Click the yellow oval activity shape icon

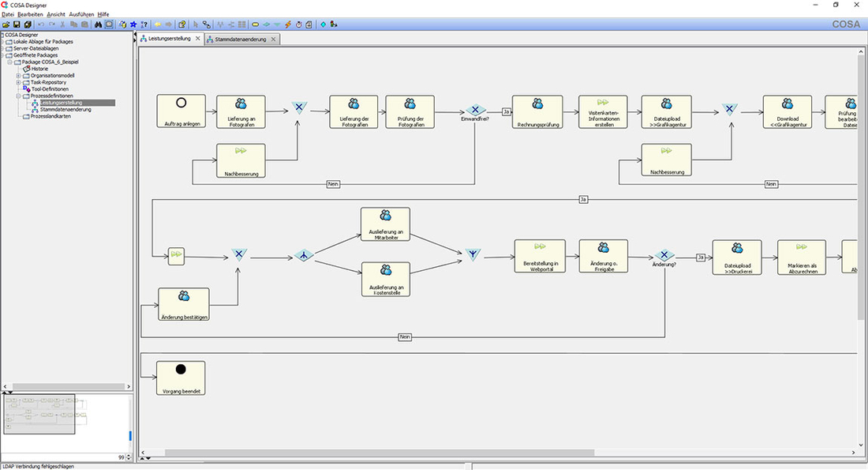[x=255, y=24]
